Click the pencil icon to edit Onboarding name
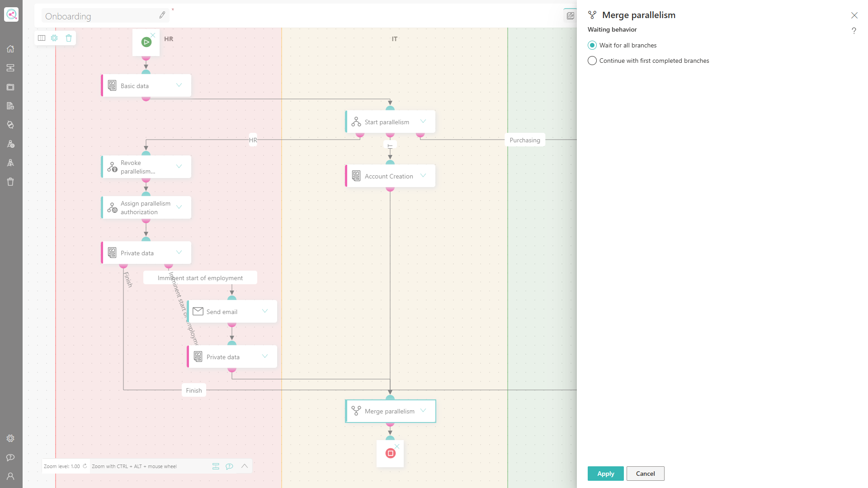Image resolution: width=868 pixels, height=488 pixels. pyautogui.click(x=162, y=15)
